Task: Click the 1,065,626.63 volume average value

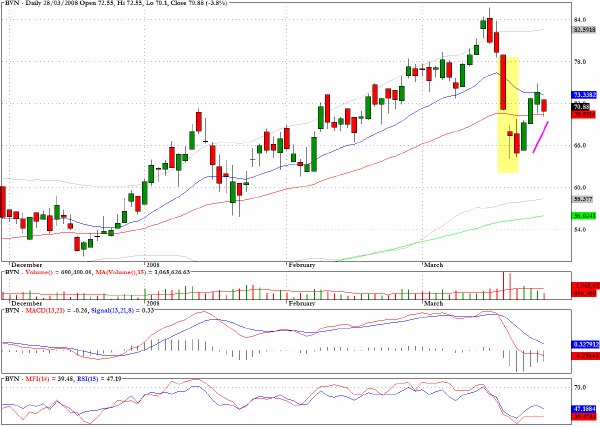Action: [x=170, y=272]
